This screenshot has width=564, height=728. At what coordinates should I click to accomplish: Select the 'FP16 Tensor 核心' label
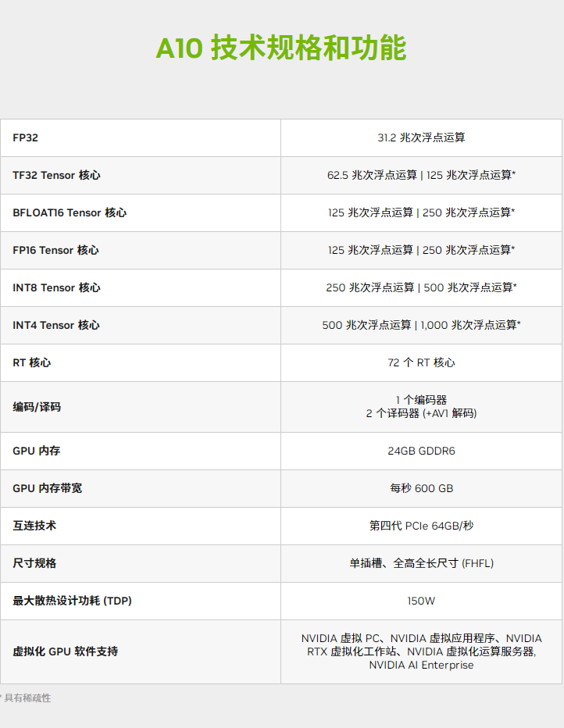(55, 250)
